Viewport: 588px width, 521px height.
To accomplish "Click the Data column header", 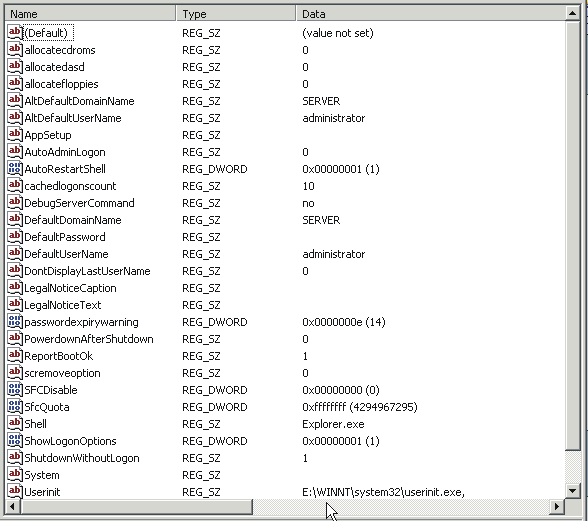I will click(x=430, y=14).
